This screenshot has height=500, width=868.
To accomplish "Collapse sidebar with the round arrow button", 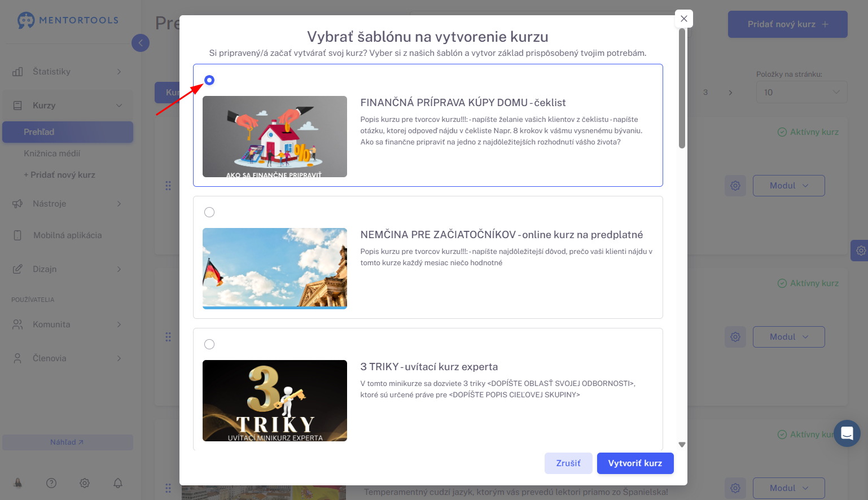I will coord(141,43).
